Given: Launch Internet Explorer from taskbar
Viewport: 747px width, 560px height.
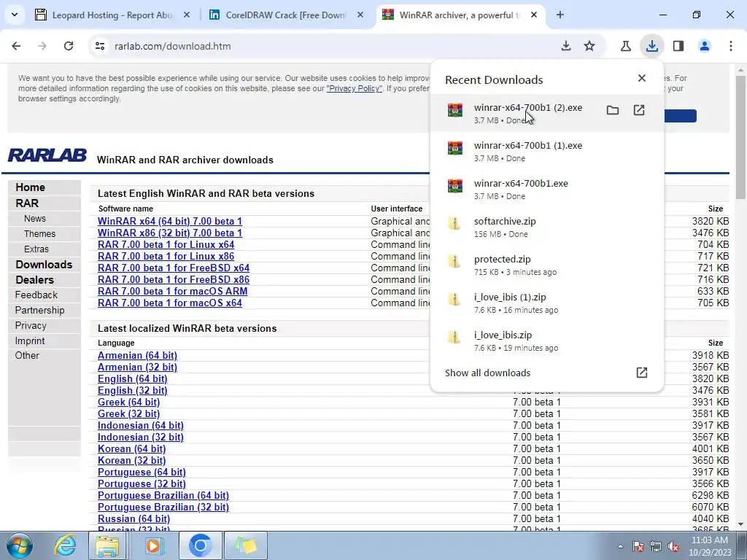Looking at the screenshot, I should 65,545.
